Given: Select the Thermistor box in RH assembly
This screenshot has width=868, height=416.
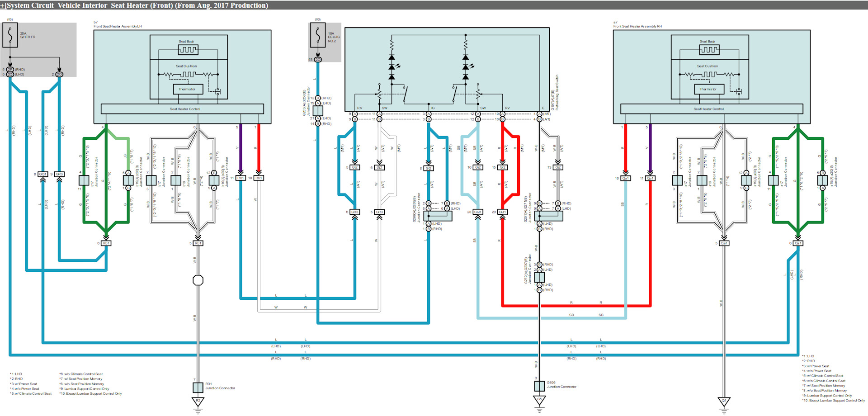Looking at the screenshot, I should pos(709,89).
